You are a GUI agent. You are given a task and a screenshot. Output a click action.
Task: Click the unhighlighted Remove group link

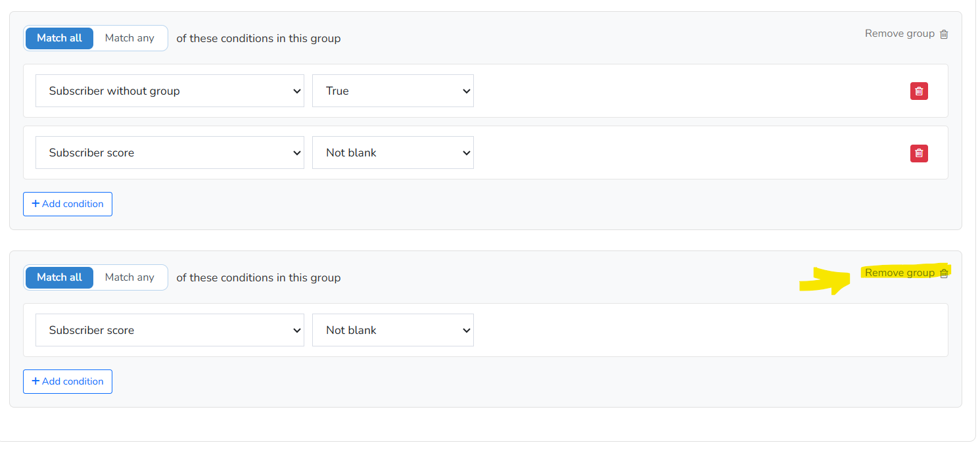tap(900, 34)
